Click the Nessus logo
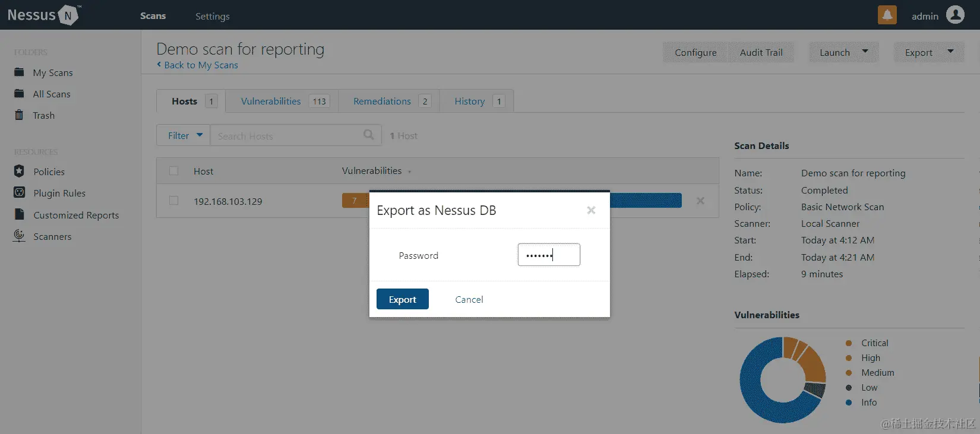Image resolution: width=980 pixels, height=434 pixels. coord(44,15)
